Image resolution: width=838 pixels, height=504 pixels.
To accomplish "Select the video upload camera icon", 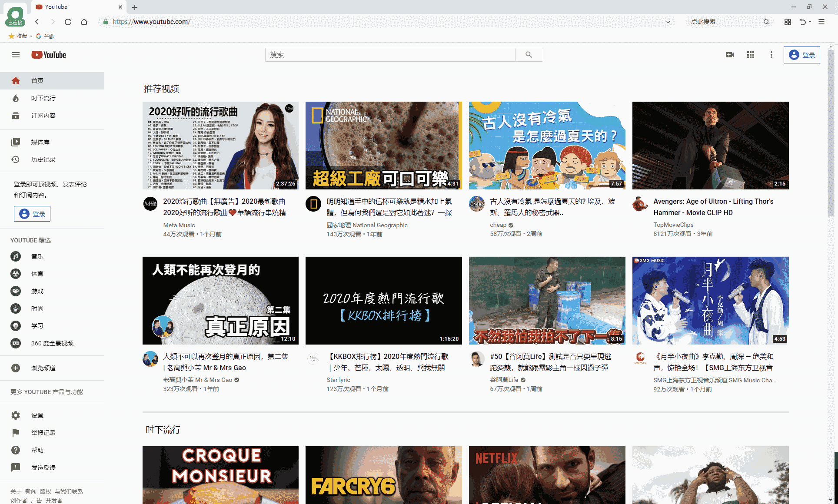I will tap(730, 55).
